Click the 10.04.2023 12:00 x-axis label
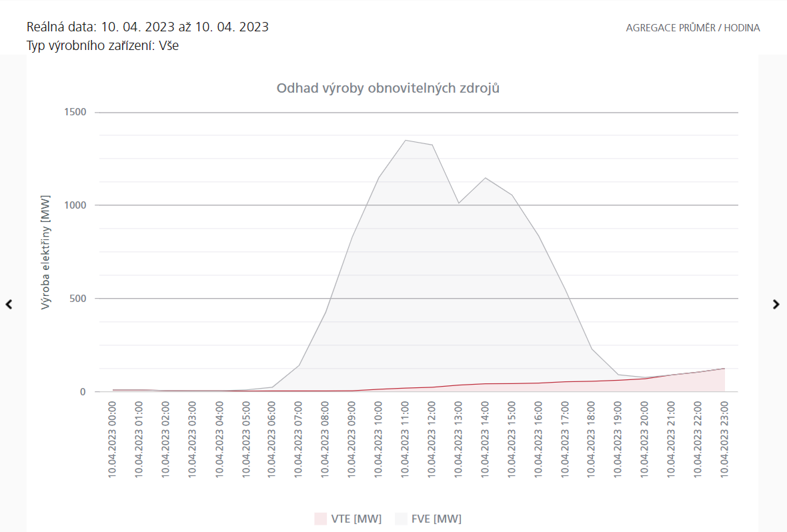 click(x=432, y=439)
